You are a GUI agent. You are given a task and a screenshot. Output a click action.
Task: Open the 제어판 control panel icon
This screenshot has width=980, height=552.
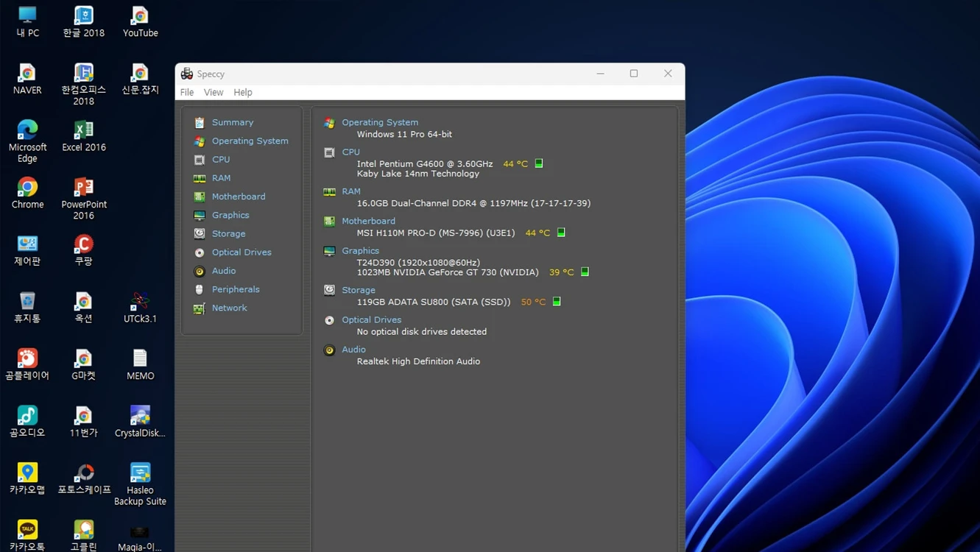(x=27, y=250)
